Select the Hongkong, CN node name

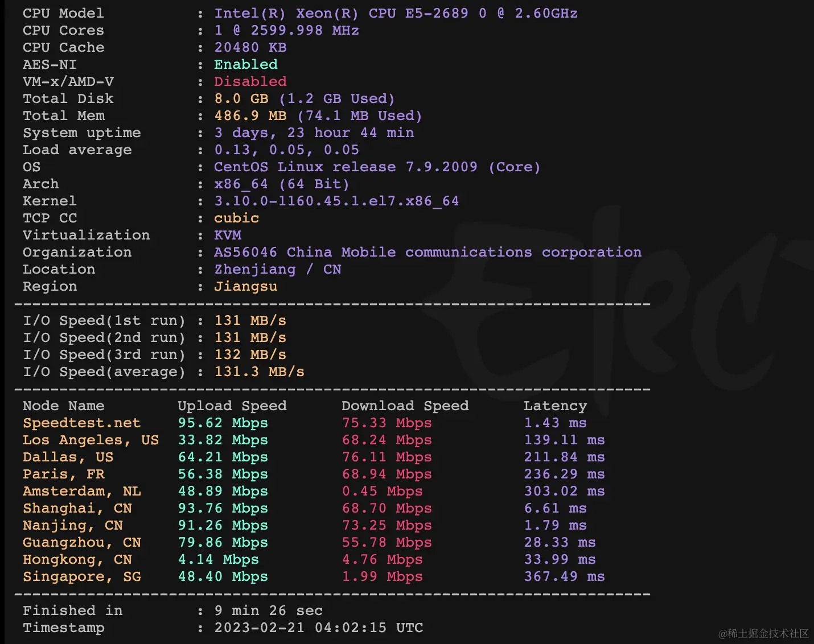pyautogui.click(x=77, y=559)
